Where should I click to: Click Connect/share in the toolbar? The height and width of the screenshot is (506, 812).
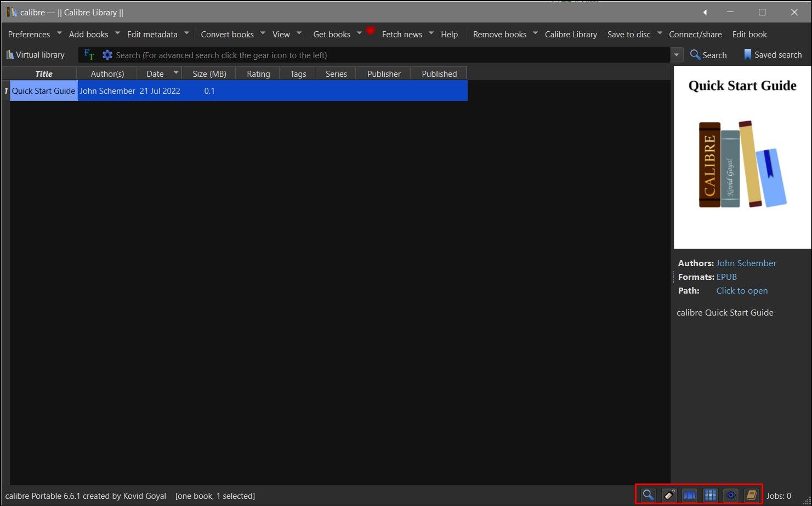695,34
